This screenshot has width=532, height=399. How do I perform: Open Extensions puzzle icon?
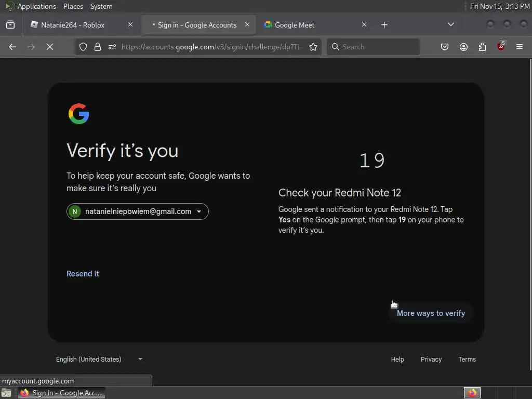pos(482,47)
